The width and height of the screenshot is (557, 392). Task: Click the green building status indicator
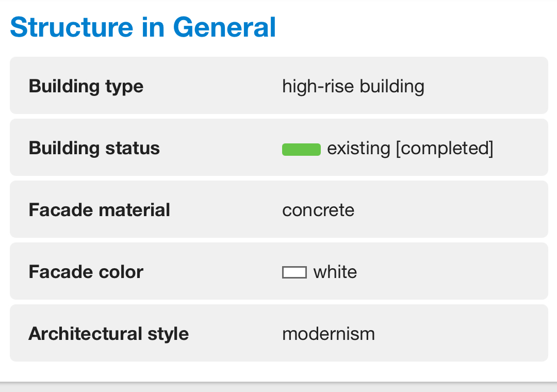[301, 150]
